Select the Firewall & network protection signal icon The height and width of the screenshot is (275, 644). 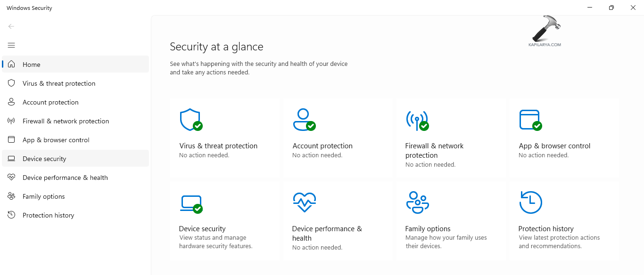417,120
